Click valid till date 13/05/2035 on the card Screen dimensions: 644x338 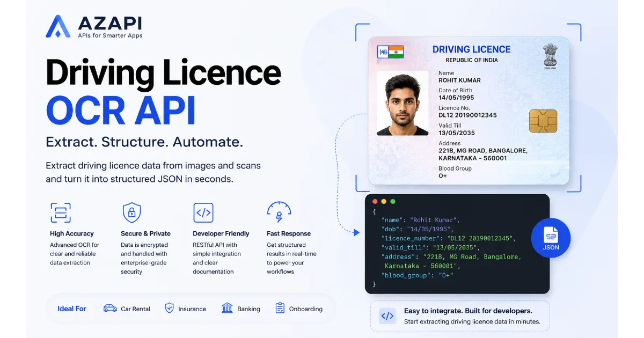pos(456,133)
